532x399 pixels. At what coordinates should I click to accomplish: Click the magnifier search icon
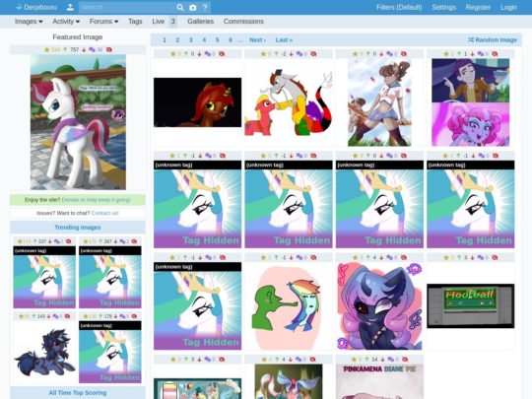[180, 7]
